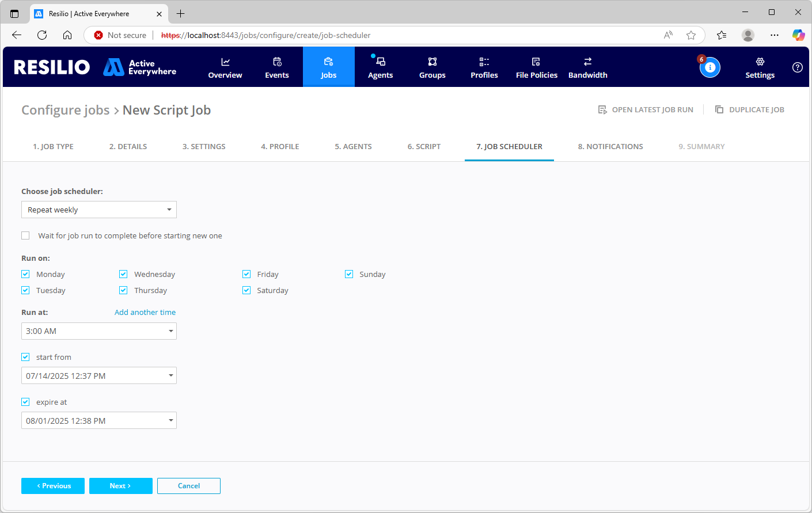
Task: Open the Overview page icon
Action: [x=225, y=62]
